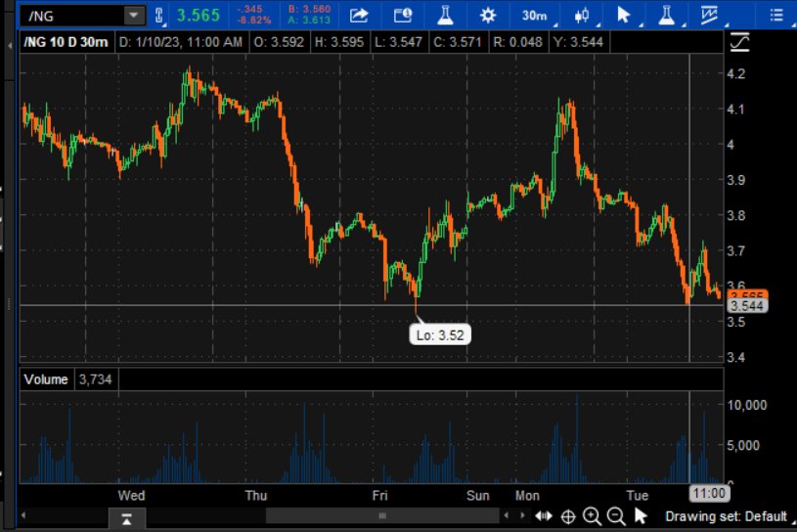Click the Volume study label
797x532 pixels.
[46, 379]
